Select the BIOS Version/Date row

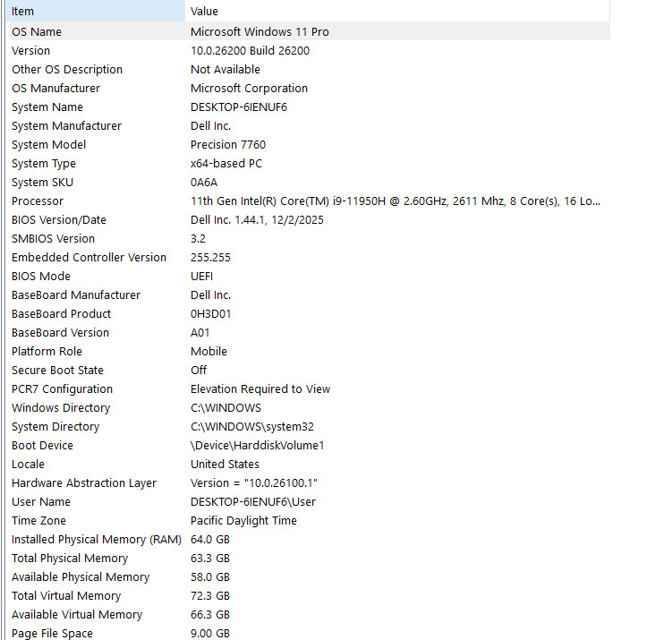tap(310, 220)
